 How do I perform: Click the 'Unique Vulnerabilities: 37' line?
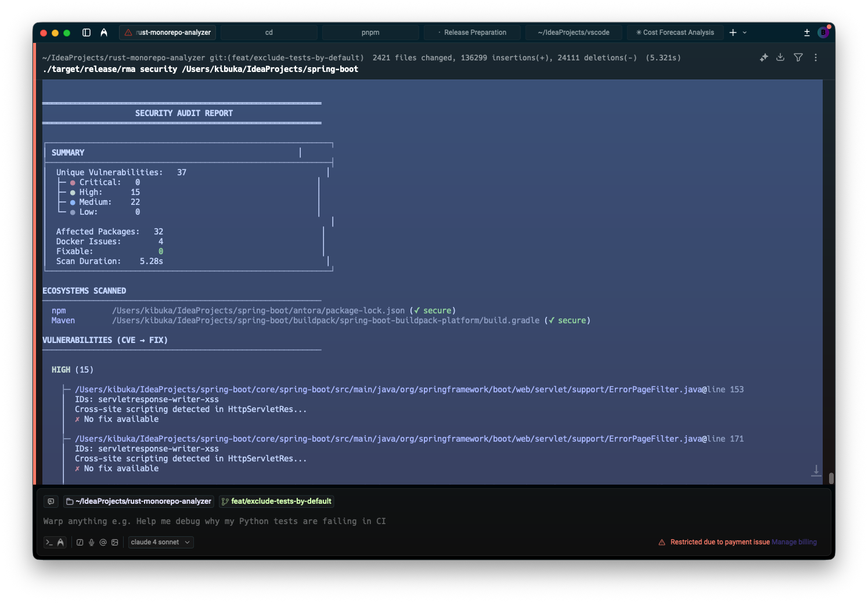121,172
